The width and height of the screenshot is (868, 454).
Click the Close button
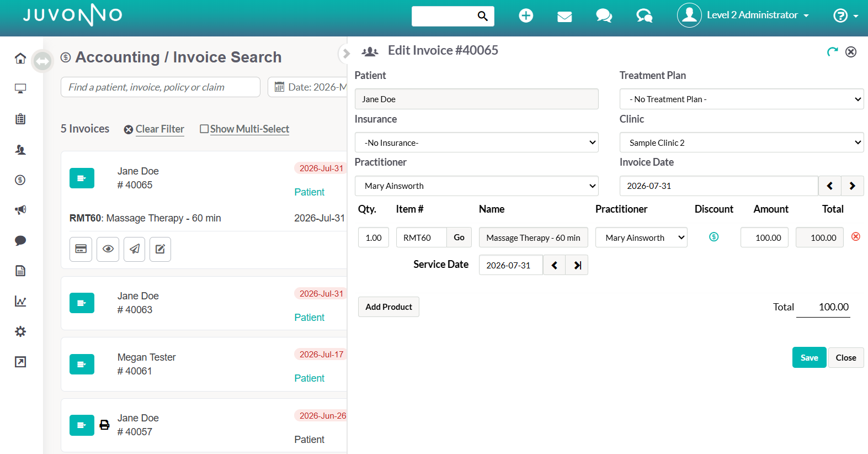846,357
